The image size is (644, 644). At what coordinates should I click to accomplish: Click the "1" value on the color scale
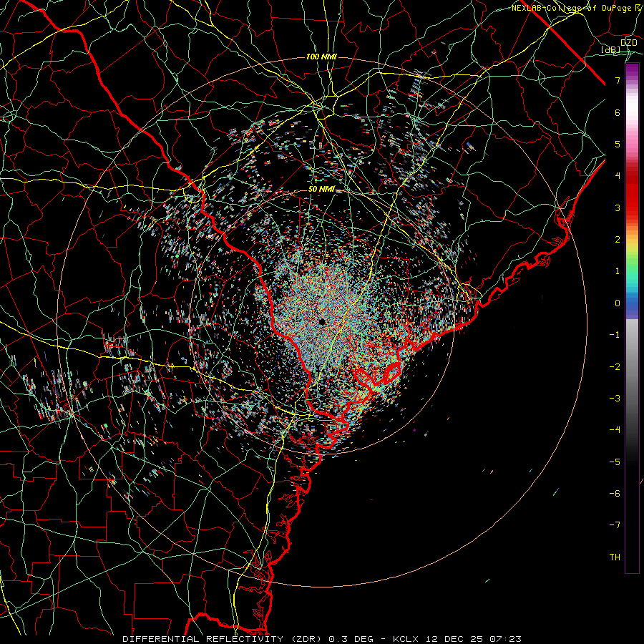[x=618, y=271]
